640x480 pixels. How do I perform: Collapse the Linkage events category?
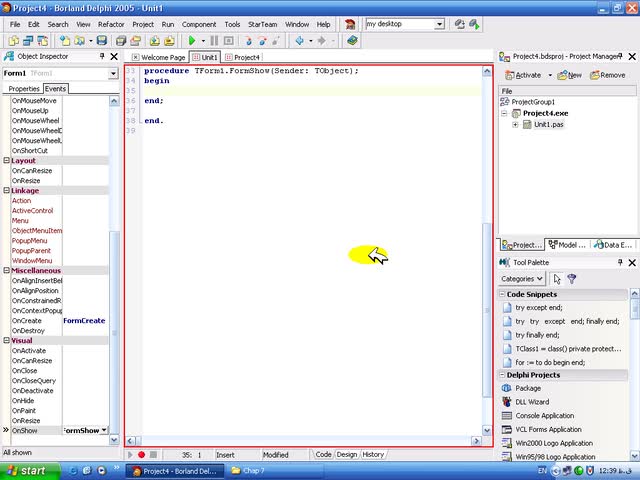[x=7, y=190]
